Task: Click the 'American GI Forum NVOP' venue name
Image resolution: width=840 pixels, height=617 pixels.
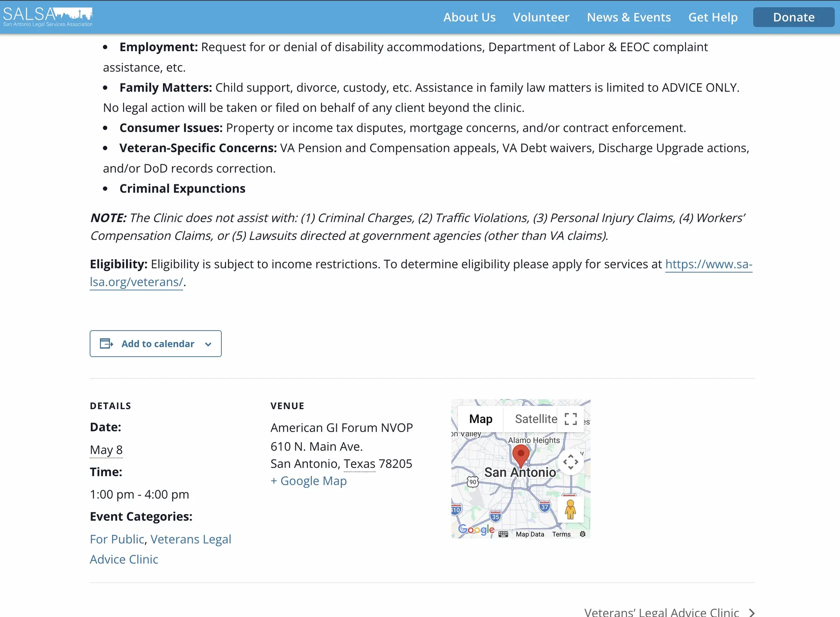Action: pyautogui.click(x=341, y=428)
